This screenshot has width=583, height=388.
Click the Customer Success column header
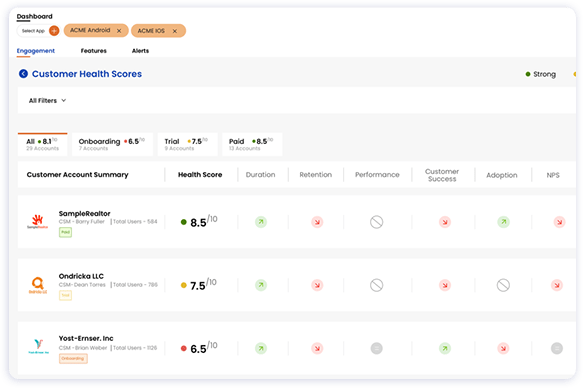[x=442, y=175]
